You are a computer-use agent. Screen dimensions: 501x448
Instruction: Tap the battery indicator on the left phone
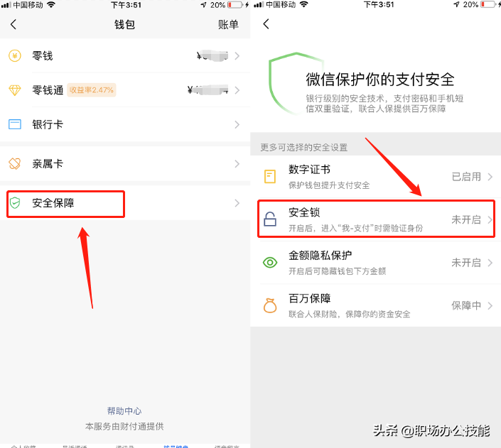[x=235, y=5]
